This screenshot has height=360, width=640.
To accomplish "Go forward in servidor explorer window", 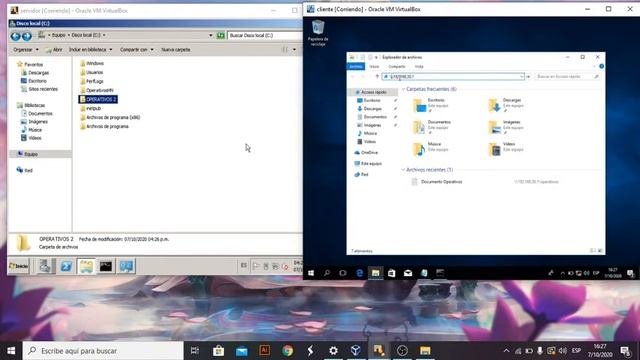I will pyautogui.click(x=27, y=36).
